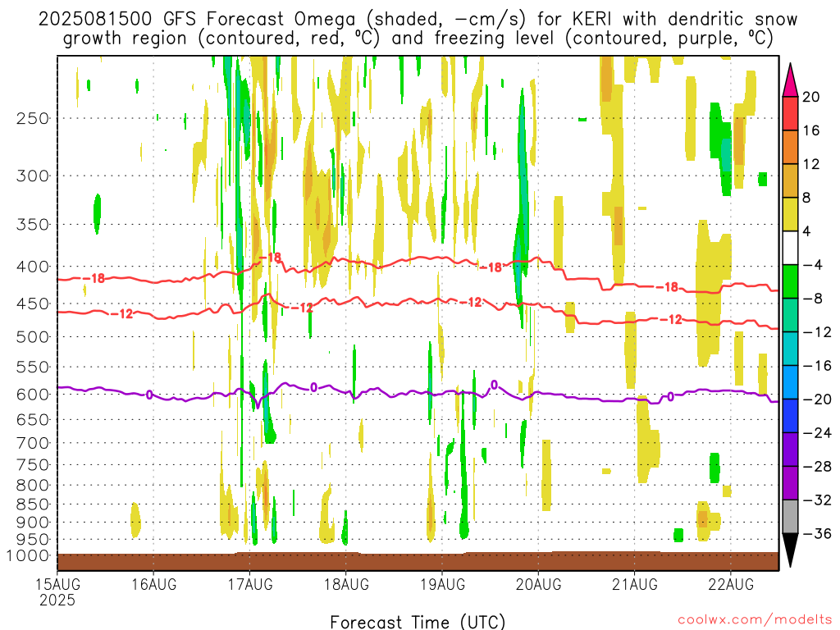The width and height of the screenshot is (840, 630).
Task: Click the red 16 to 20 colorbar swatch
Action: pyautogui.click(x=790, y=113)
